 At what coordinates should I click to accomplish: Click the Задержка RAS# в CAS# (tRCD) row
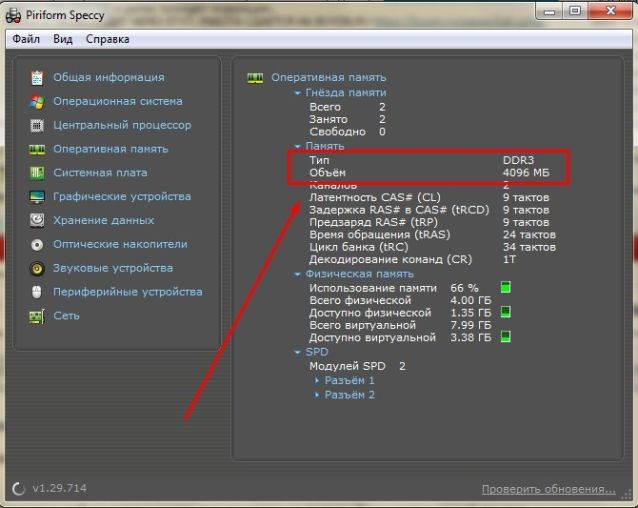click(429, 210)
